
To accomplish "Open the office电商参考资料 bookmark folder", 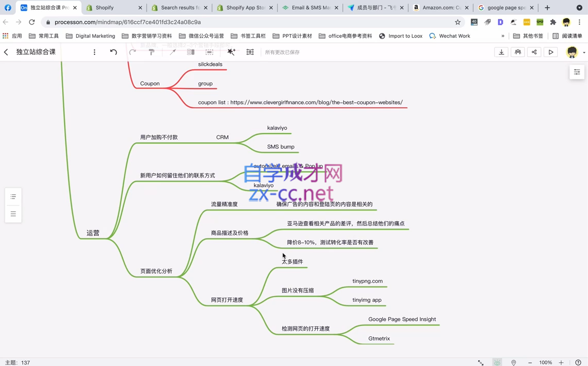I will coord(345,36).
